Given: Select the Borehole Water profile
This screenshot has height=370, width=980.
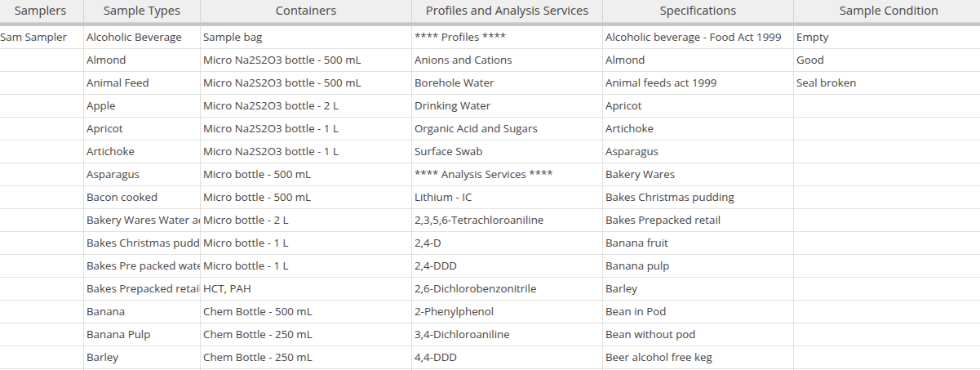Looking at the screenshot, I should pyautogui.click(x=454, y=83).
